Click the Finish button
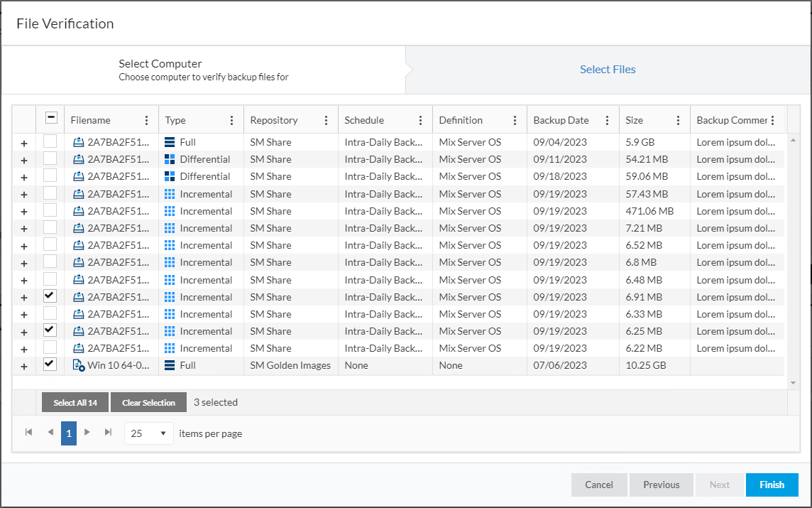The height and width of the screenshot is (508, 812). (772, 485)
